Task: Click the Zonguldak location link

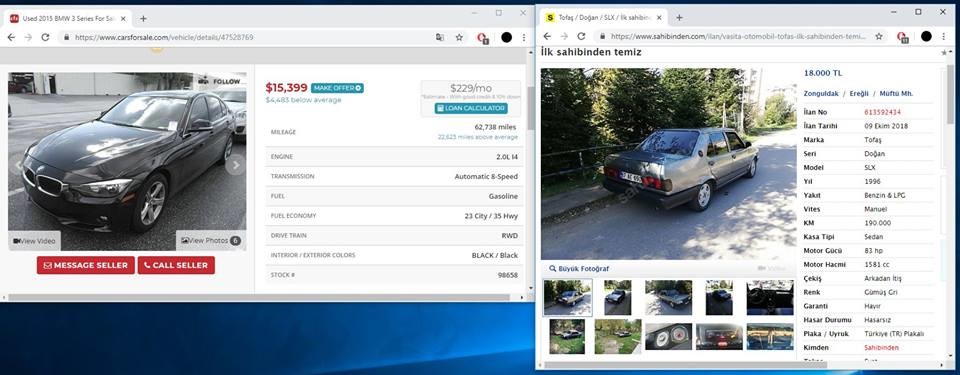Action: (820, 94)
